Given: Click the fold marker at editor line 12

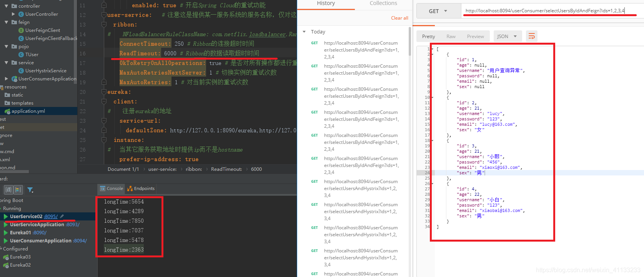Looking at the screenshot, I should (104, 15).
